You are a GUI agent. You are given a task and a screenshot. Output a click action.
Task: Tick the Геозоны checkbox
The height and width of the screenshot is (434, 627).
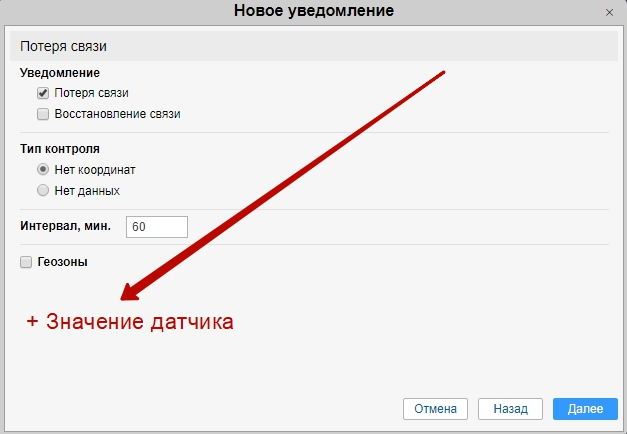pyautogui.click(x=26, y=262)
